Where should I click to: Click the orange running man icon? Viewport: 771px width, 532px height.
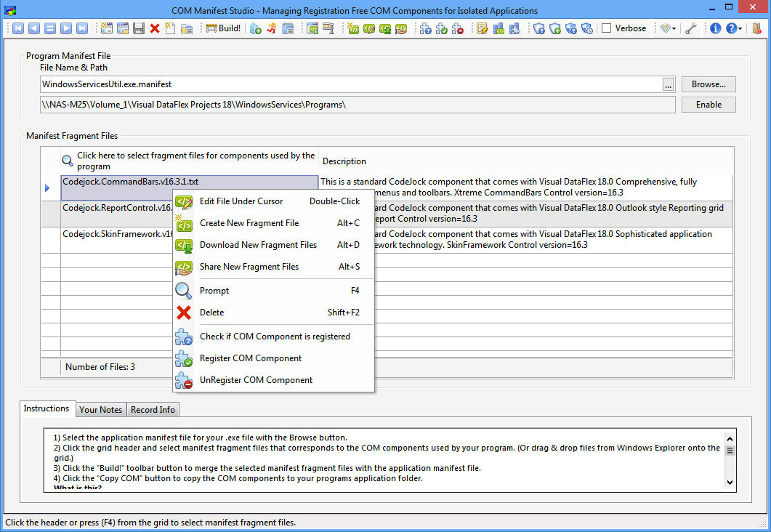[272, 28]
